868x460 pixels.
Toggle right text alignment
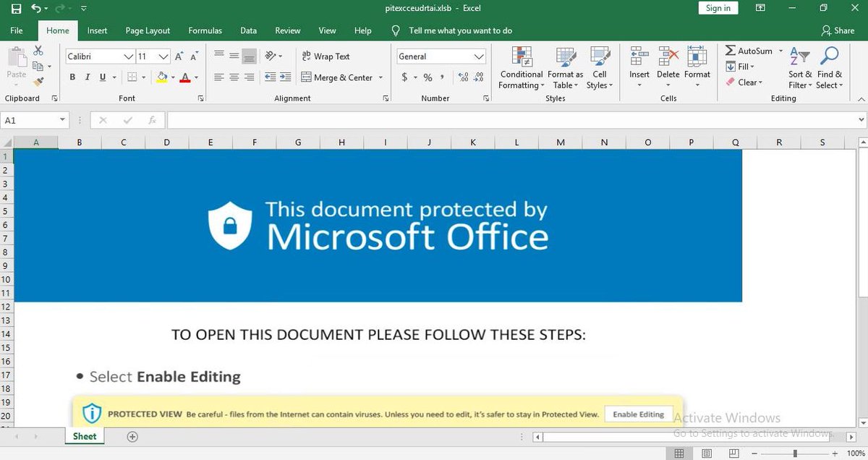(248, 77)
